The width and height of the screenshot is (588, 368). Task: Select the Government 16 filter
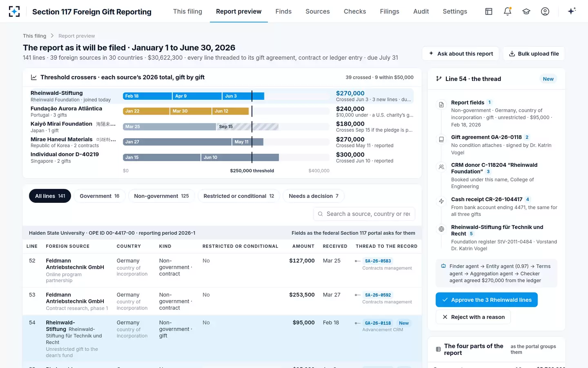100,196
